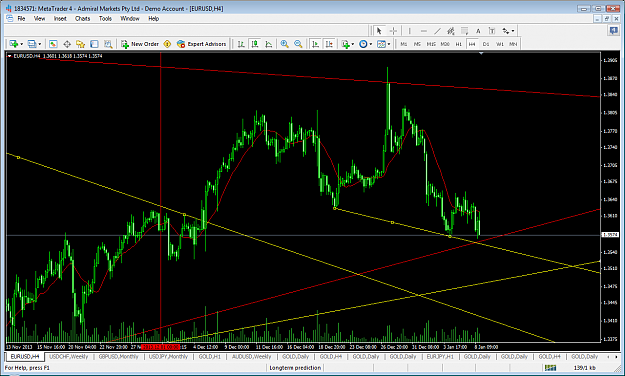Open the chat notification icon at top right

point(614,31)
